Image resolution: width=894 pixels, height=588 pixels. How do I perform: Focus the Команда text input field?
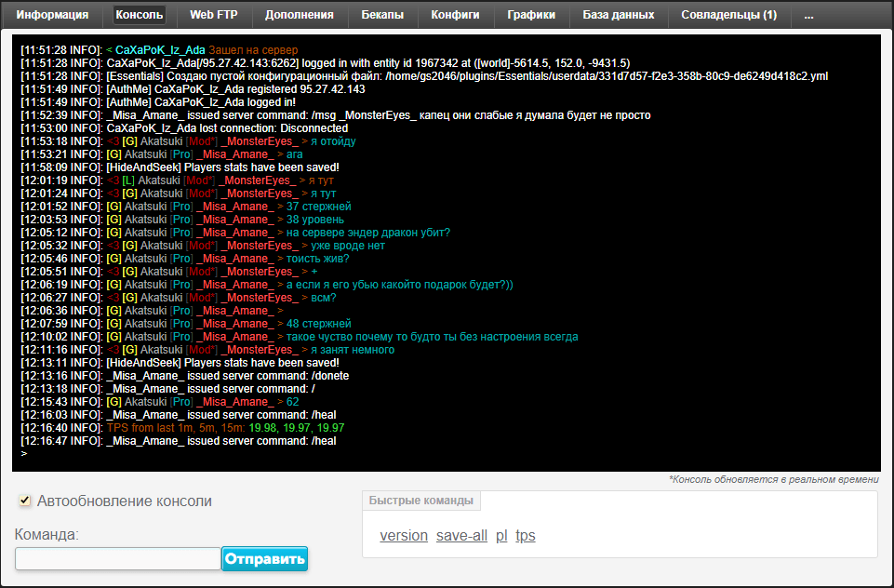click(117, 558)
